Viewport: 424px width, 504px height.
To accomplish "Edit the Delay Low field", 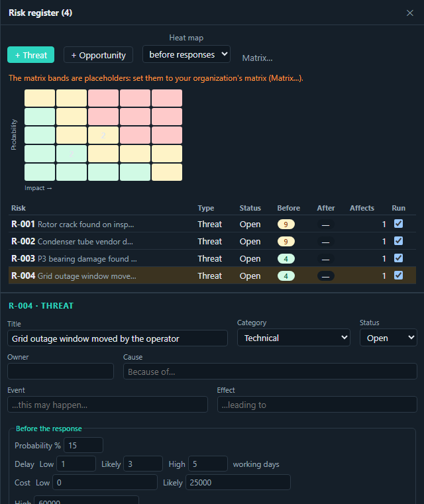I will click(x=76, y=464).
